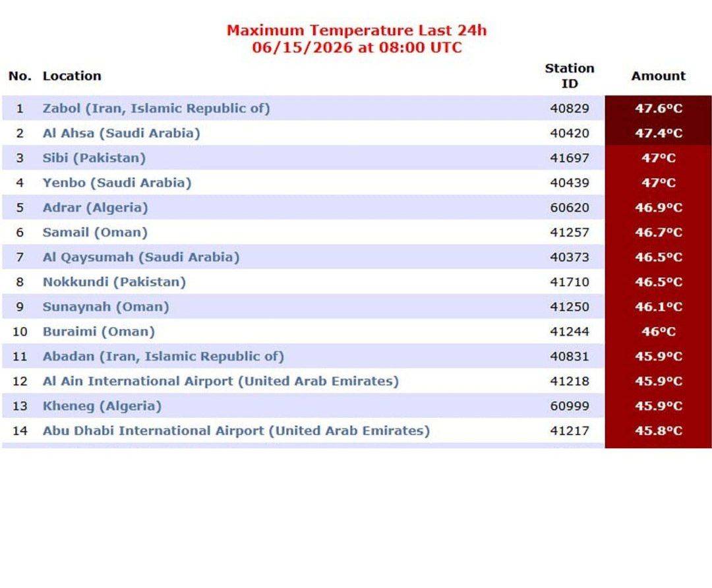Image resolution: width=712 pixels, height=588 pixels.
Task: Select station ID 40439
Action: click(570, 183)
